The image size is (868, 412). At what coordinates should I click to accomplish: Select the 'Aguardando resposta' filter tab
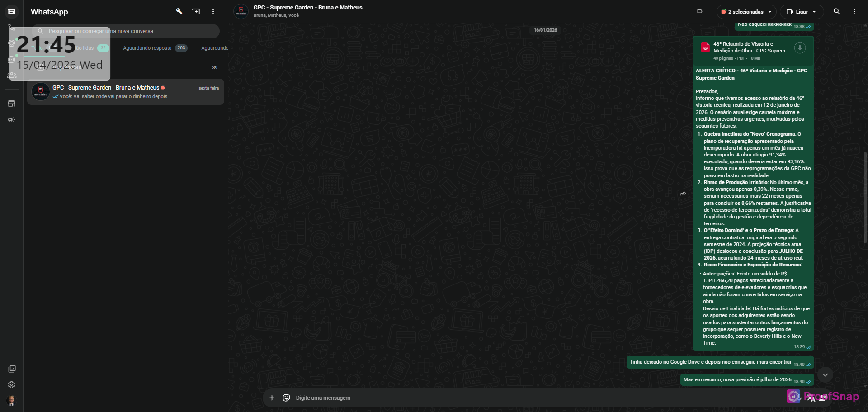pos(155,48)
